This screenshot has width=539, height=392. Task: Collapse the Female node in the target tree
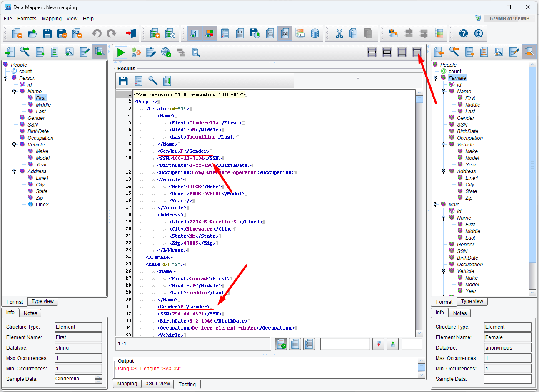435,78
